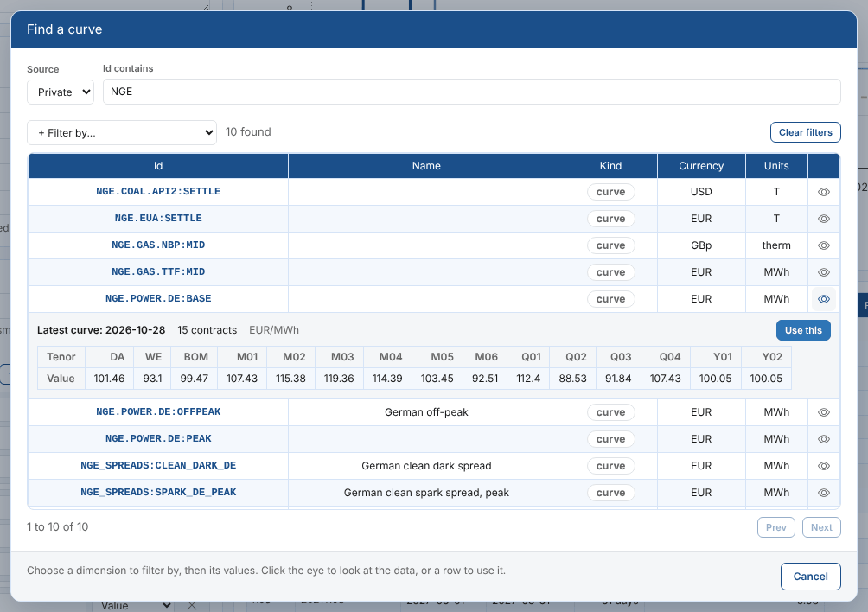Click the eye icon for NGE.GAS.TTF:MID
Viewport: 868px width, 612px height.
[824, 272]
